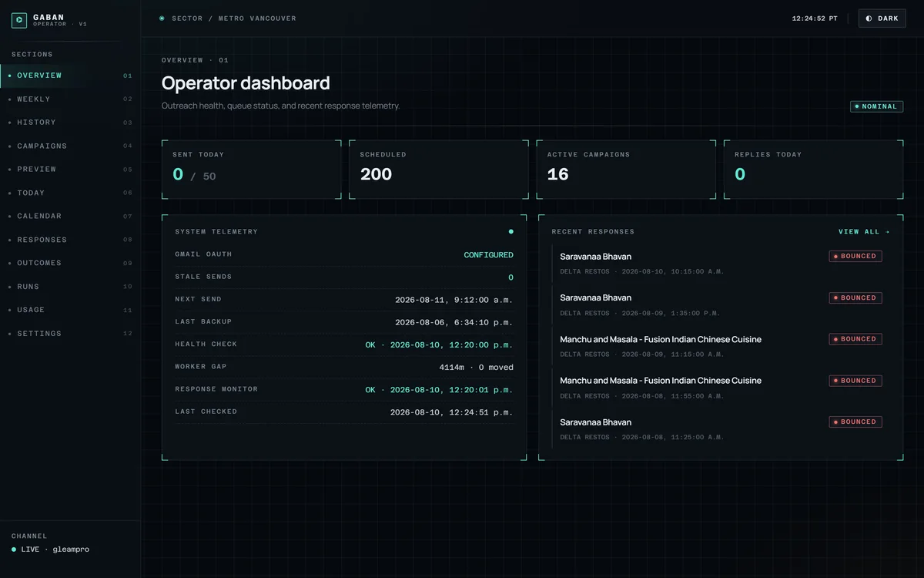This screenshot has height=578, width=924.
Task: Open the History section
Action: (70, 123)
